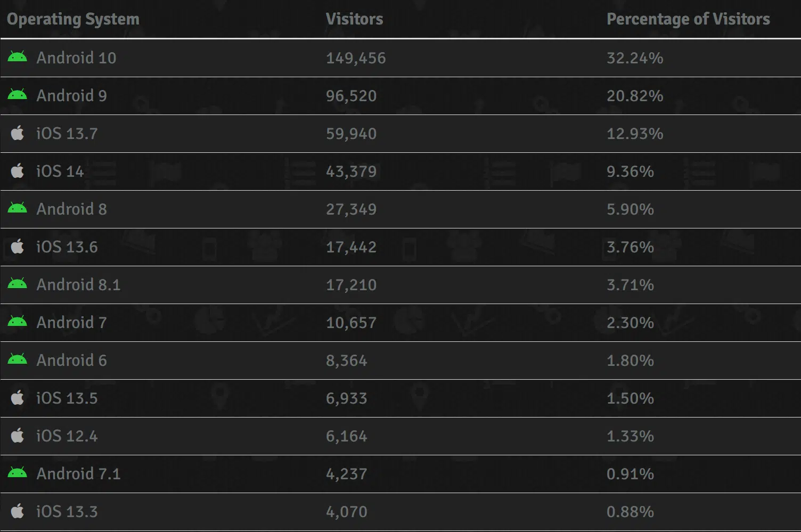Click the Apple logo next to iOS 14
This screenshot has width=801, height=532.
pyautogui.click(x=18, y=171)
